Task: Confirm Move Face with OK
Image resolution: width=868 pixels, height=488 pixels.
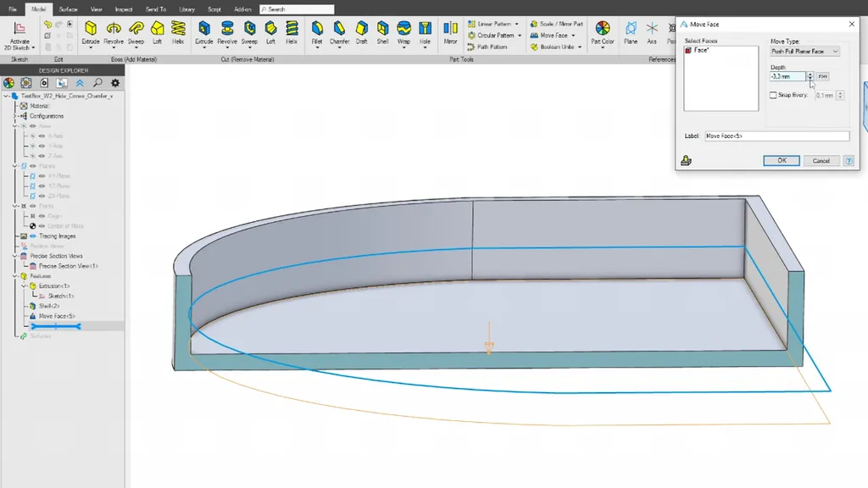Action: tap(781, 160)
